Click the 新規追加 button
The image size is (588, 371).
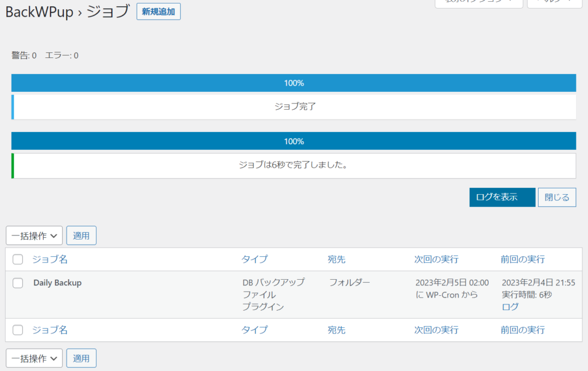coord(158,11)
